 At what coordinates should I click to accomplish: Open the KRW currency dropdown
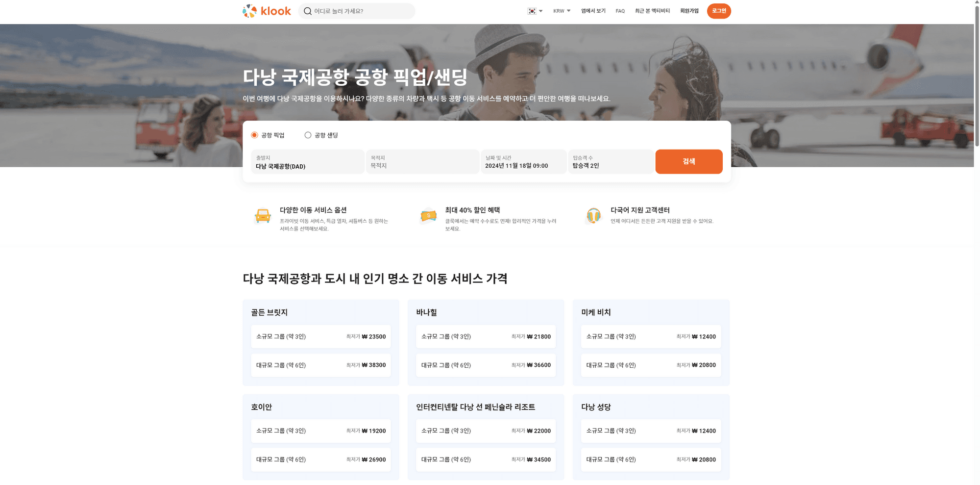(x=562, y=11)
